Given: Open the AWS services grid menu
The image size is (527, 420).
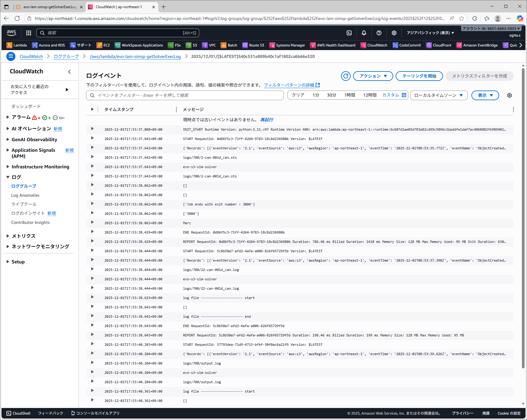Looking at the screenshot, I should click(29, 33).
